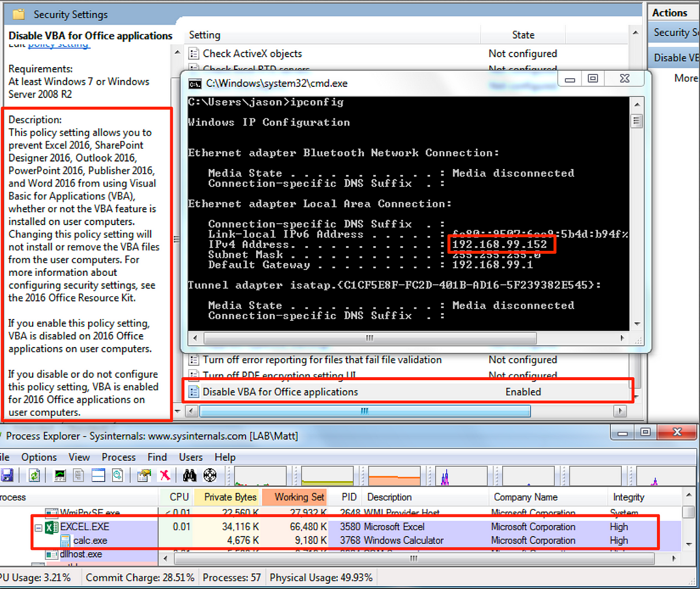This screenshot has height=589, width=700.
Task: Open the Properties toolbar icon
Action: pos(143,475)
